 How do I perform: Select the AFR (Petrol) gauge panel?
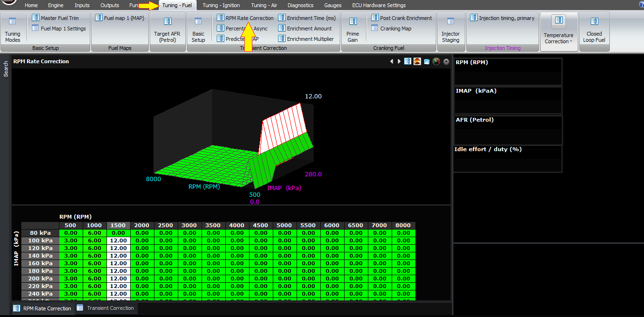click(508, 130)
